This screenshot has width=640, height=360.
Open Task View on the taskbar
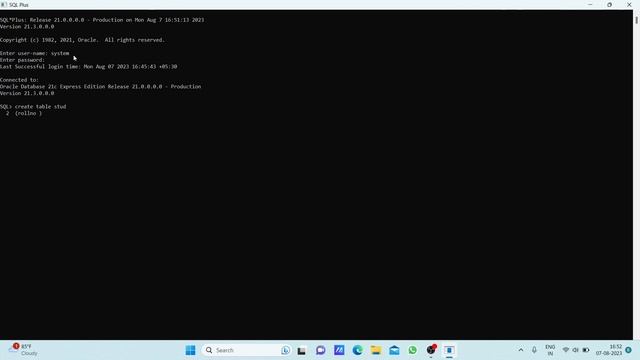tap(302, 350)
